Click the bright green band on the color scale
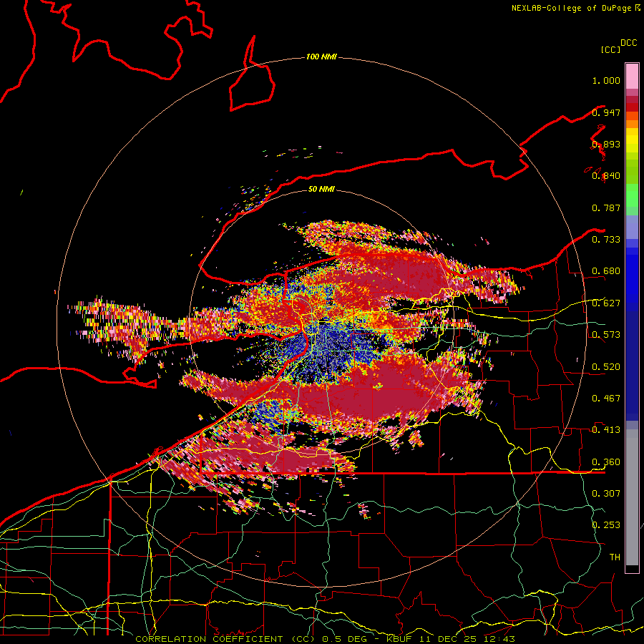The image size is (644, 644). (632, 195)
